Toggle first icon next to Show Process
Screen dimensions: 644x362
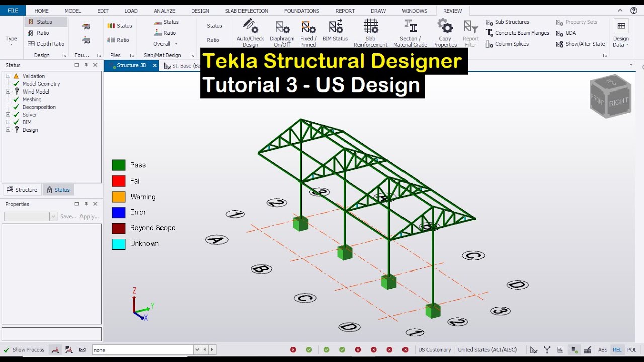(56, 350)
